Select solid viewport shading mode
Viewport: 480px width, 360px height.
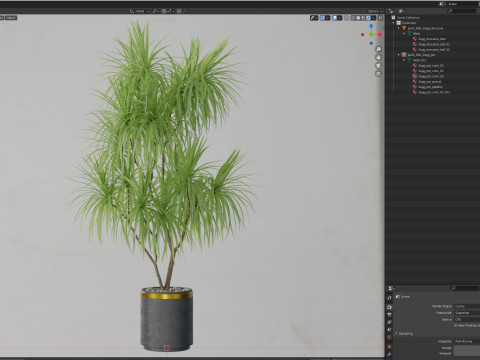tap(358, 18)
